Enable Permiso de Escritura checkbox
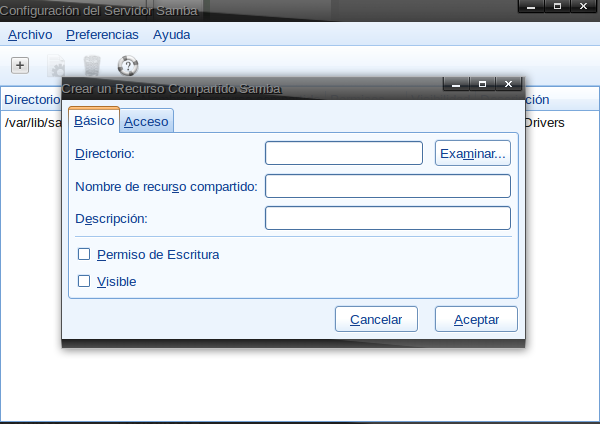This screenshot has height=424, width=600. click(x=84, y=254)
